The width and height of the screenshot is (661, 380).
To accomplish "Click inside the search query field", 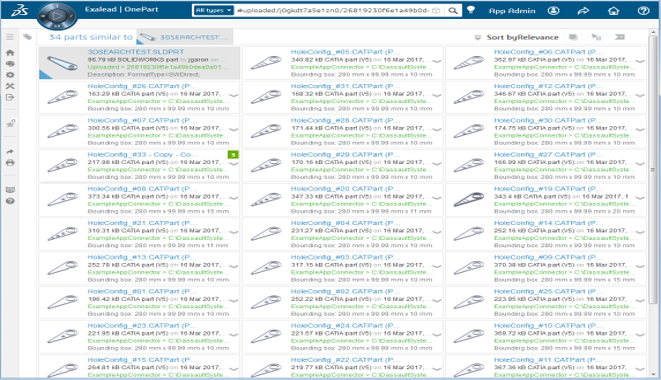I will coord(333,11).
